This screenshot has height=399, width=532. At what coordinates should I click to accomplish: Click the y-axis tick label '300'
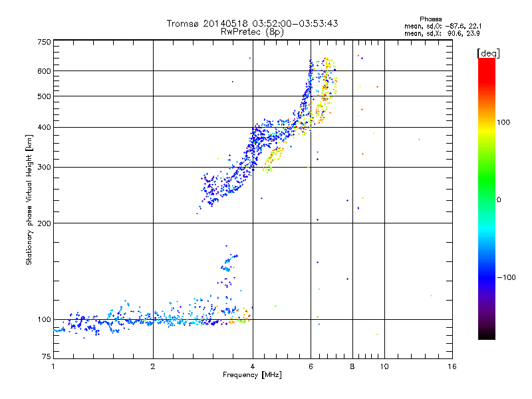(x=44, y=168)
